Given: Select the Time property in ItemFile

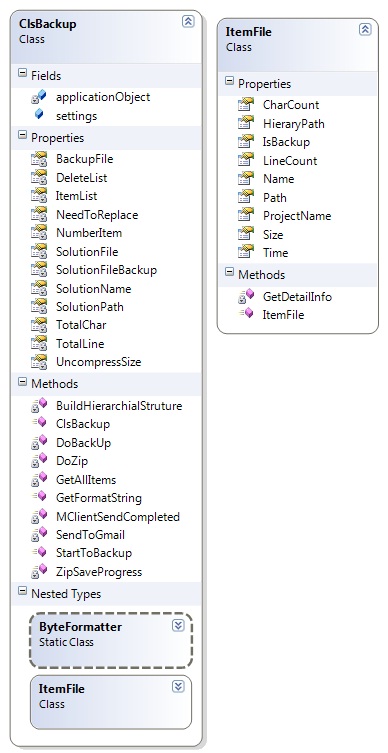Looking at the screenshot, I should pos(276,253).
